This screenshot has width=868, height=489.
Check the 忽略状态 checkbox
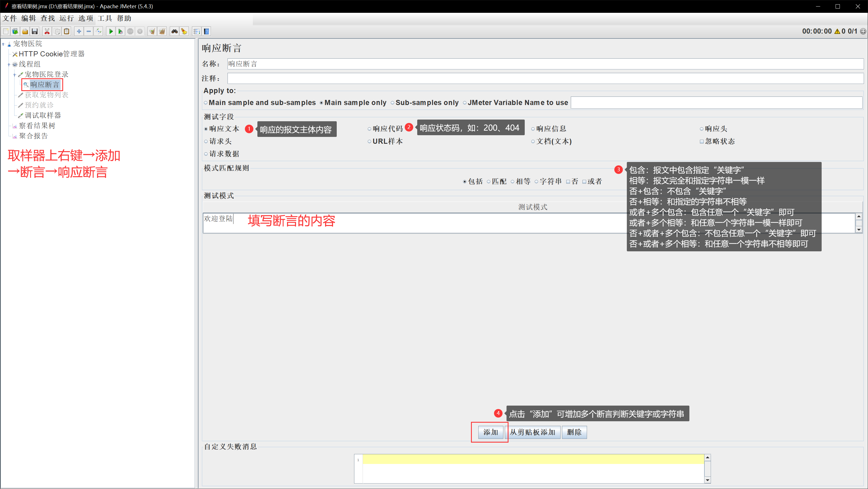click(702, 142)
